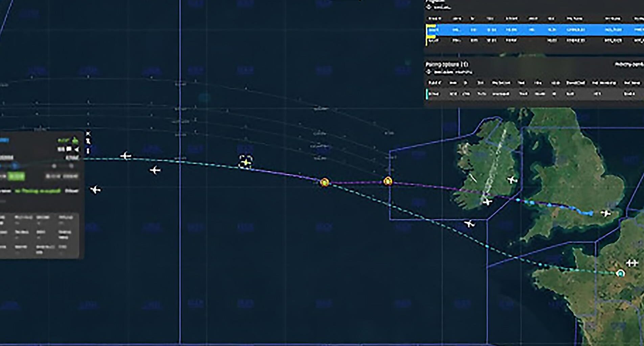Click the aircraft symbol over the Irish Sea
Image resolution: width=644 pixels, height=346 pixels.
tap(512, 180)
